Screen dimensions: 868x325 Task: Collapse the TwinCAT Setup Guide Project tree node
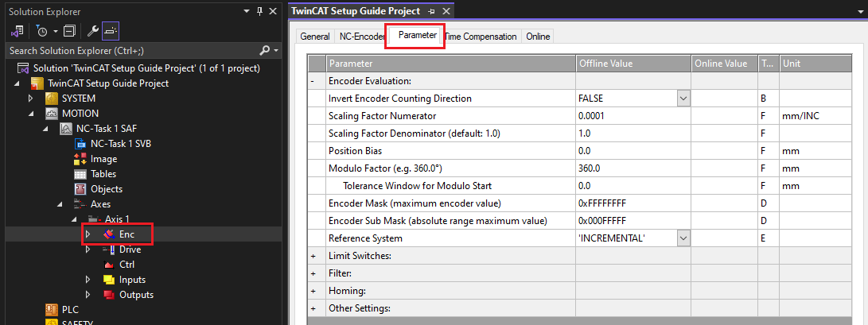16,83
